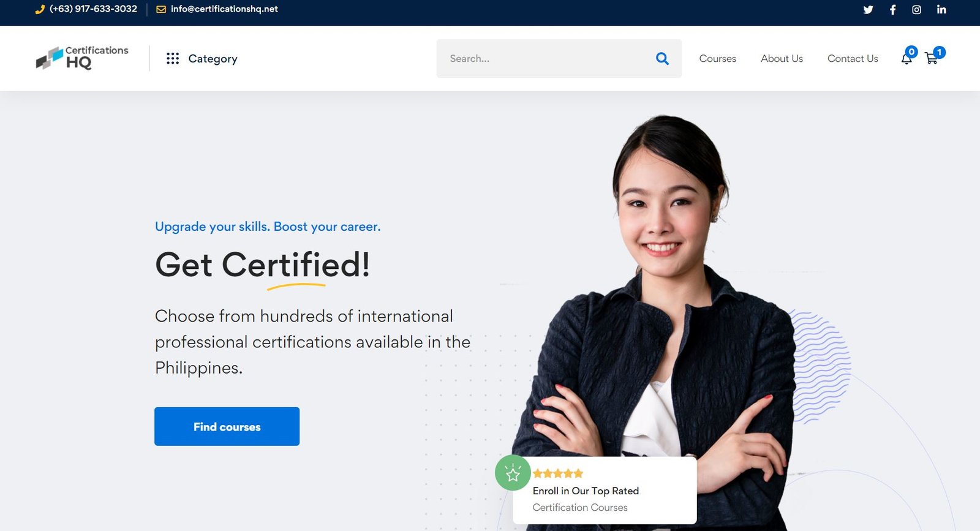Image resolution: width=980 pixels, height=531 pixels.
Task: Open the LinkedIn social icon
Action: pyautogui.click(x=941, y=10)
